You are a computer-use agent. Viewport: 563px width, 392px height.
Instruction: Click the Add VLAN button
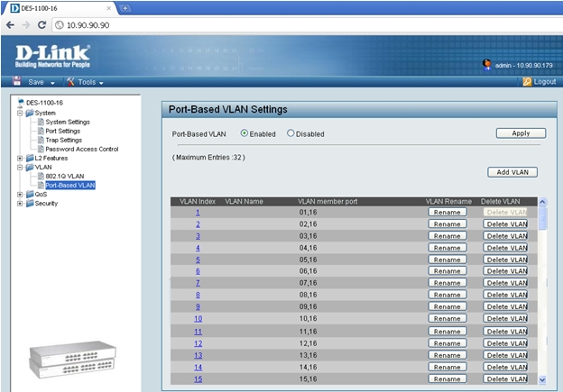pos(512,172)
